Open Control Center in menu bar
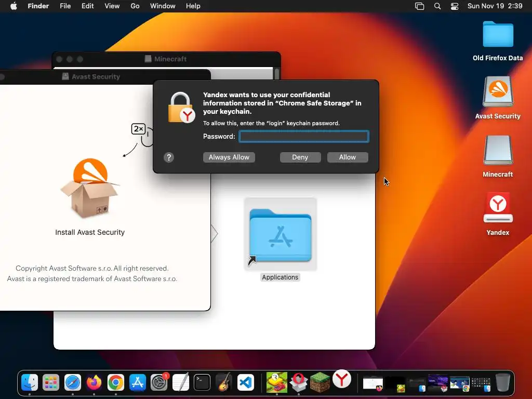 [454, 6]
